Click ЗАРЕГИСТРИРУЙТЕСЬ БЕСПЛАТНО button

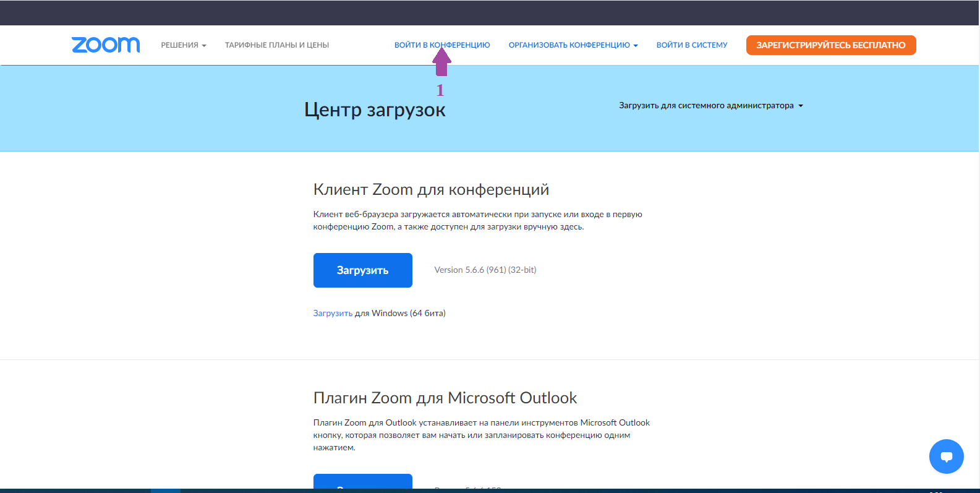831,45
